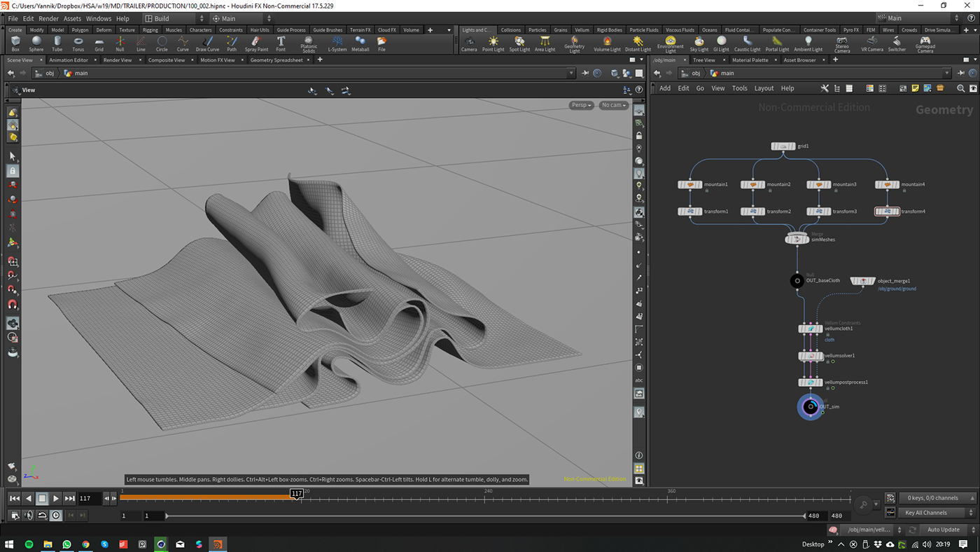
Task: Select the object_merge1 node
Action: tap(862, 281)
